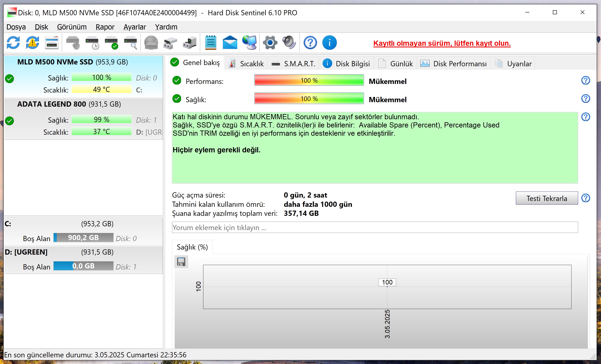Click the text 0 gün, 2 saat
601x364 pixels.
click(305, 195)
